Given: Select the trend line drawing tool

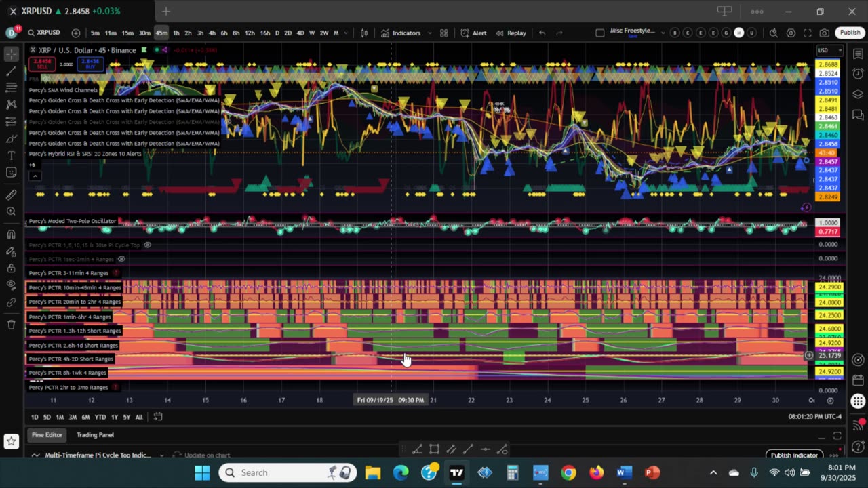Looking at the screenshot, I should 12,70.
